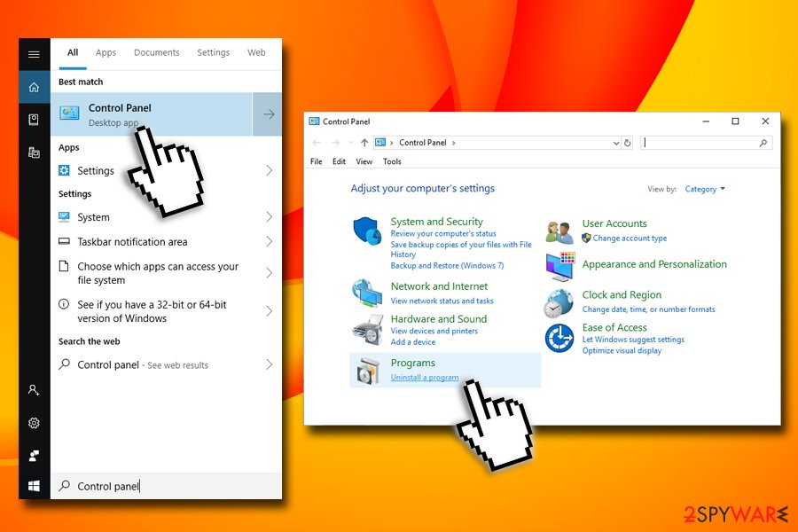Image resolution: width=798 pixels, height=532 pixels.
Task: Expand Taskbar notification area chevron
Action: coord(270,241)
